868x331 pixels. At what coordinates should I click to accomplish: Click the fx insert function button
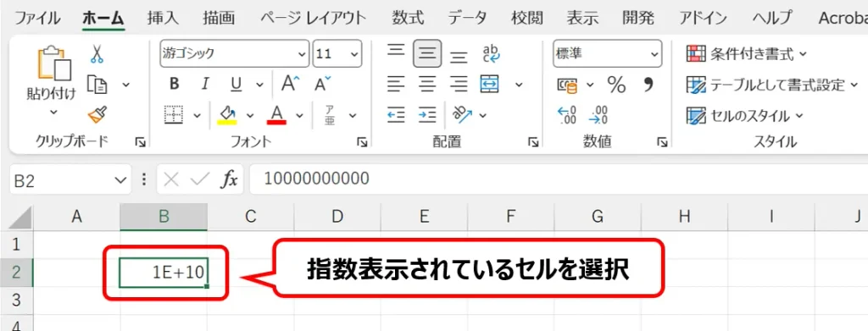click(x=229, y=179)
